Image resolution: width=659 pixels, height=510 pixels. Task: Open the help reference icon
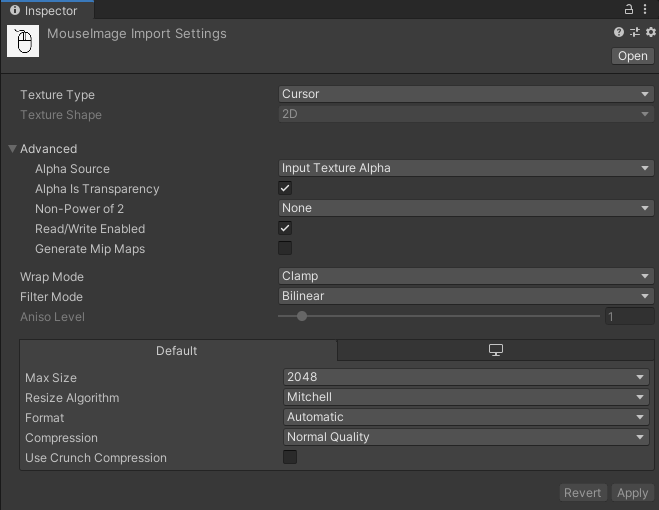pyautogui.click(x=619, y=33)
